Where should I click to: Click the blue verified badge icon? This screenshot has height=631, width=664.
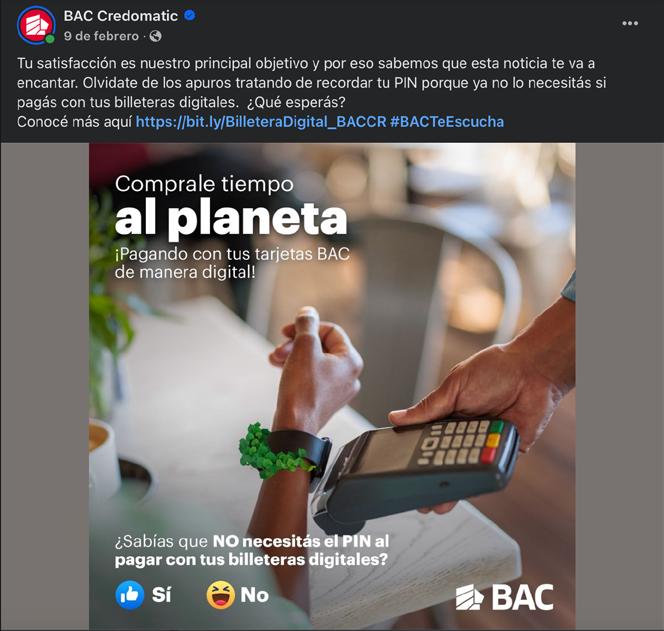[190, 16]
